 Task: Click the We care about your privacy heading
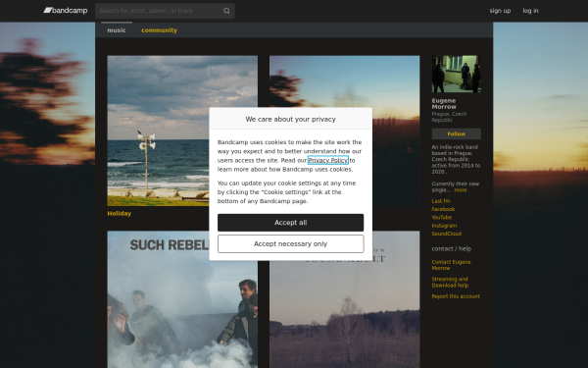point(291,119)
